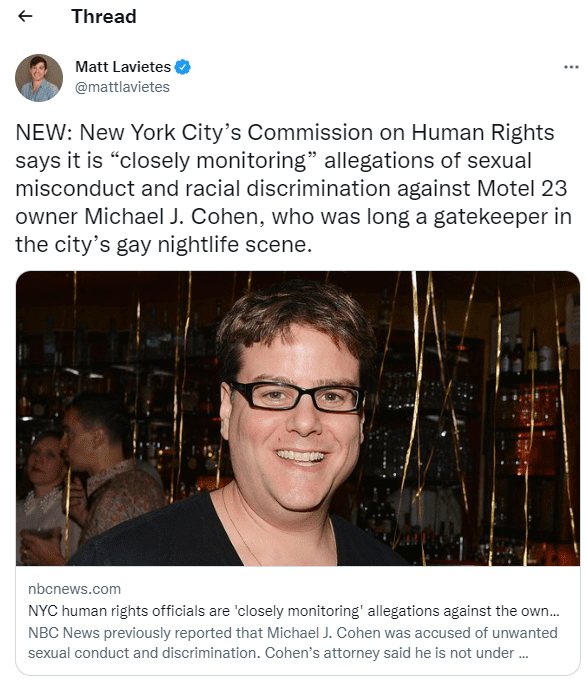This screenshot has width=586, height=688.
Task: Open the "NYC human rights officials" headline
Action: point(294,611)
